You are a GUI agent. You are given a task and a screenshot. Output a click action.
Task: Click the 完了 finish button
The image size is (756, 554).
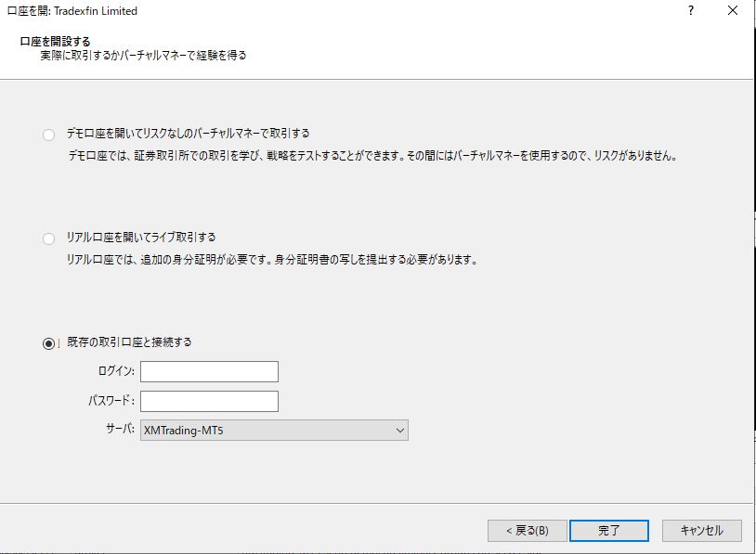(x=609, y=531)
